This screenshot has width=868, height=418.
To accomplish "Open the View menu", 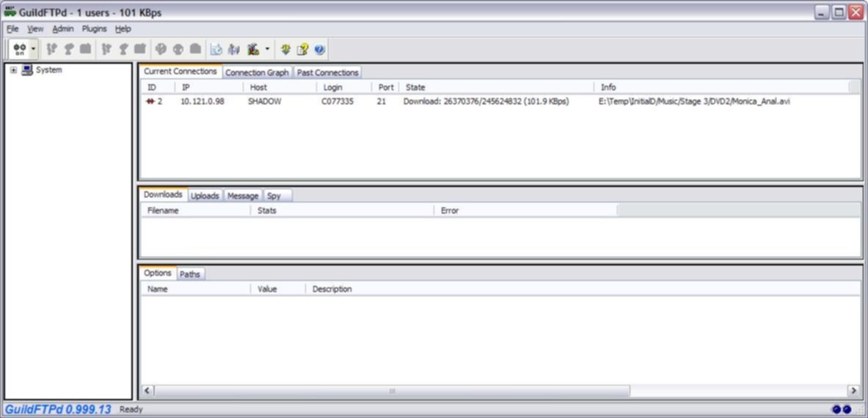I will pyautogui.click(x=35, y=29).
